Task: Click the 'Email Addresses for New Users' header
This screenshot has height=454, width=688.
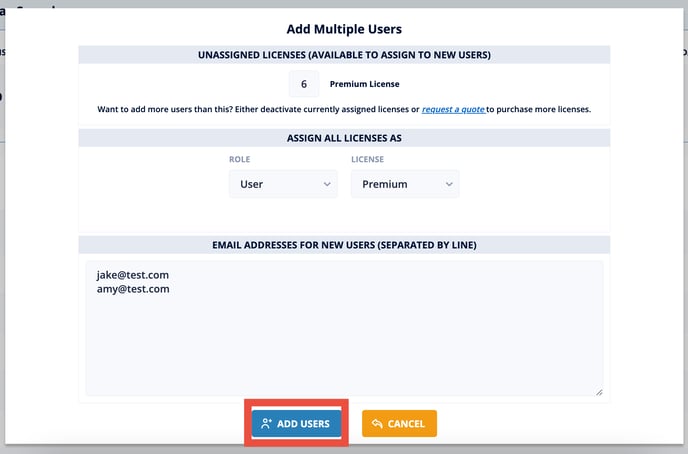Action: tap(344, 245)
